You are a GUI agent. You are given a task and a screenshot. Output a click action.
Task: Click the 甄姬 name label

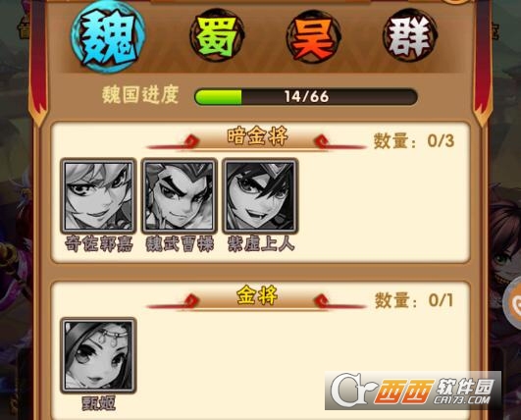pyautogui.click(x=99, y=403)
